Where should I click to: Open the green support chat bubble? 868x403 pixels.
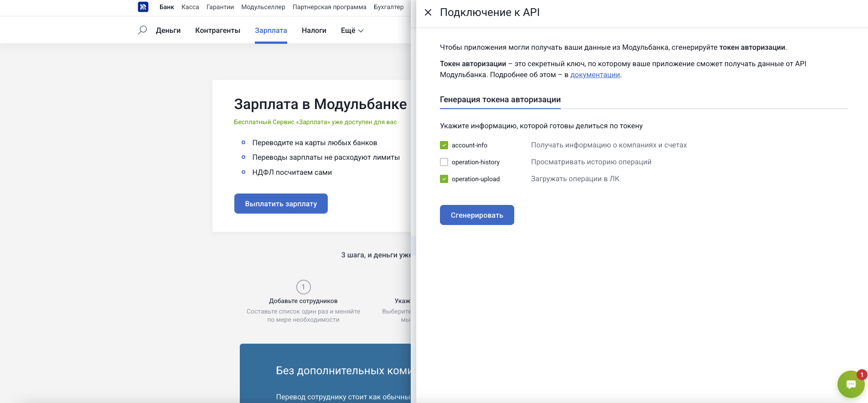[x=851, y=384]
